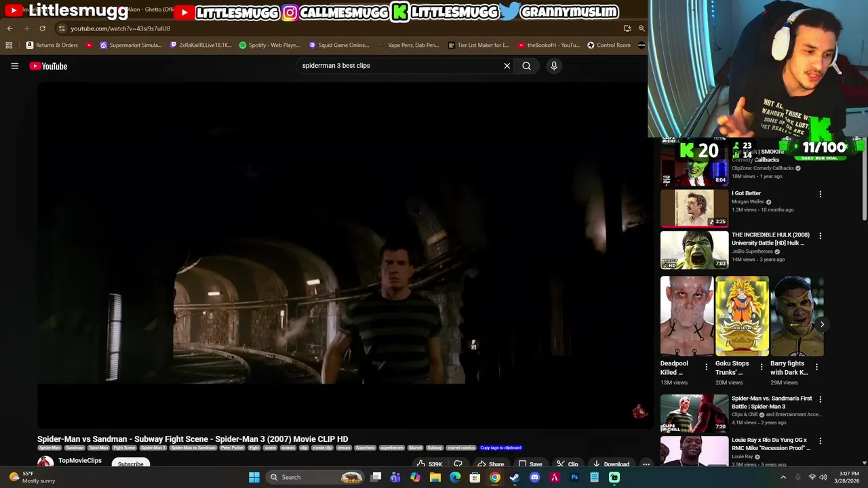Image resolution: width=868 pixels, height=488 pixels.
Task: Open options menu for Barry fights short
Action: (x=816, y=367)
